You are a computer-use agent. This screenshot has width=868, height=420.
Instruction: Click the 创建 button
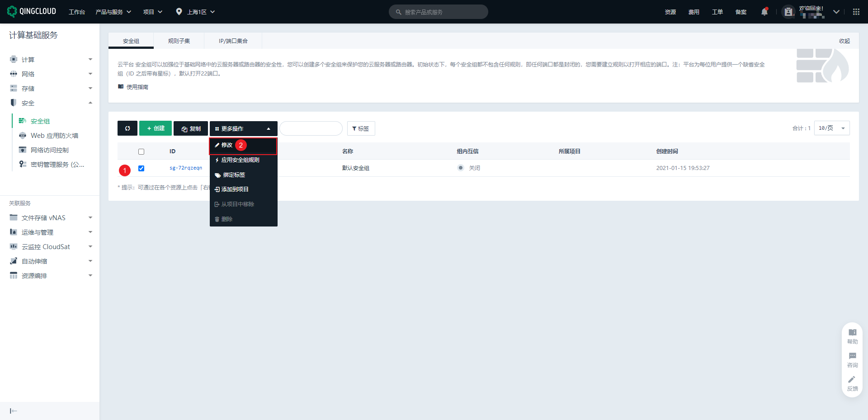click(156, 128)
